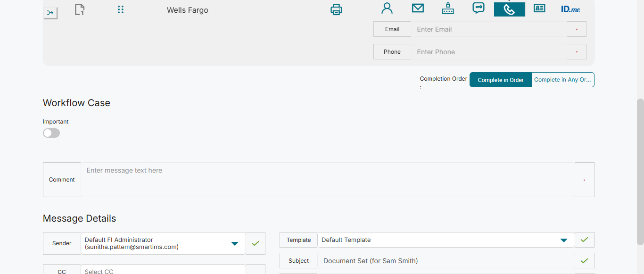
Task: Choose the chat key SMS icon
Action: coord(479,8)
